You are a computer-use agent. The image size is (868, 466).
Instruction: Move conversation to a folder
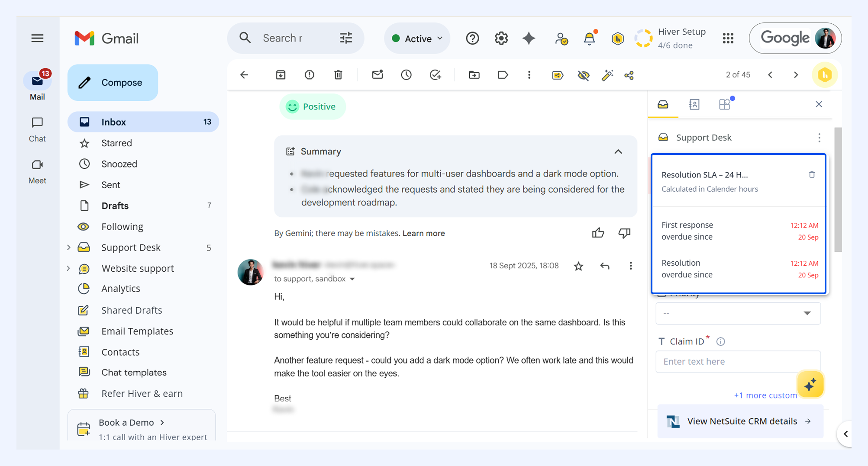(x=474, y=75)
